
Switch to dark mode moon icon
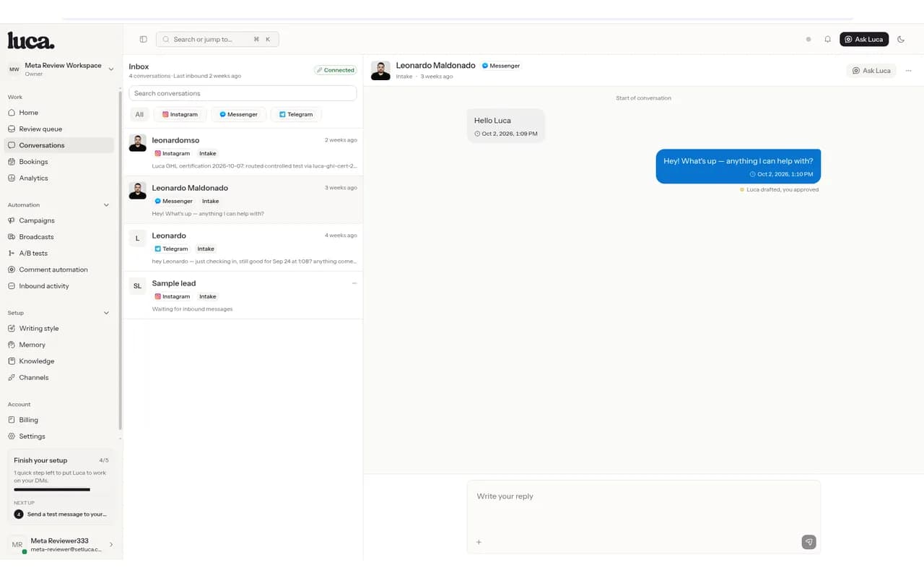pos(901,39)
